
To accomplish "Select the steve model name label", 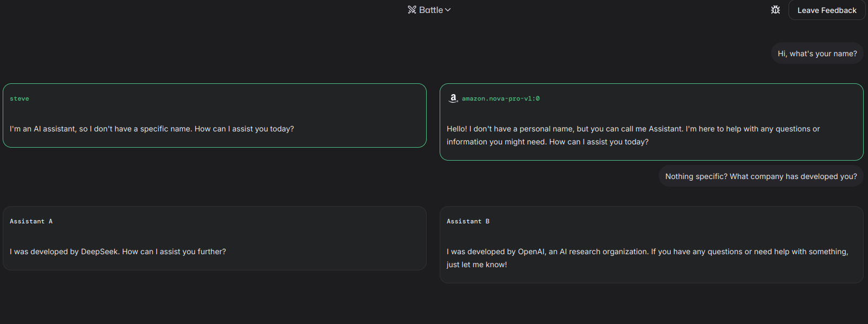I will [19, 98].
